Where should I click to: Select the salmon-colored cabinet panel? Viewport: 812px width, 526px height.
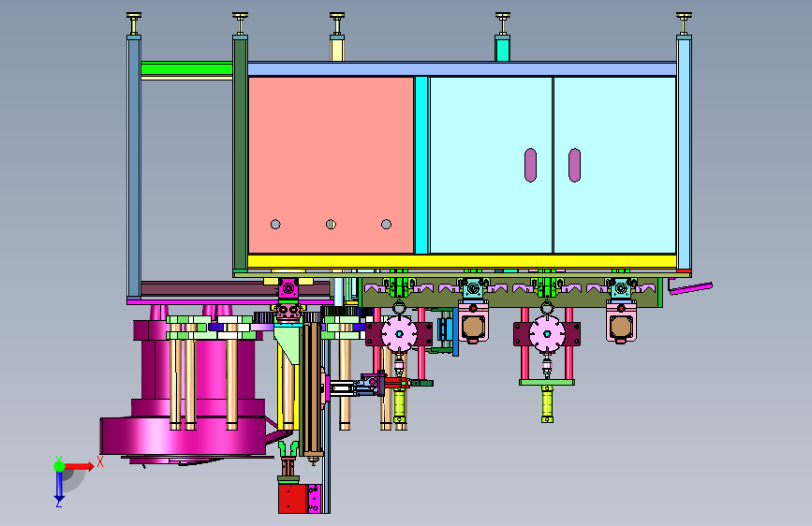[x=331, y=165]
